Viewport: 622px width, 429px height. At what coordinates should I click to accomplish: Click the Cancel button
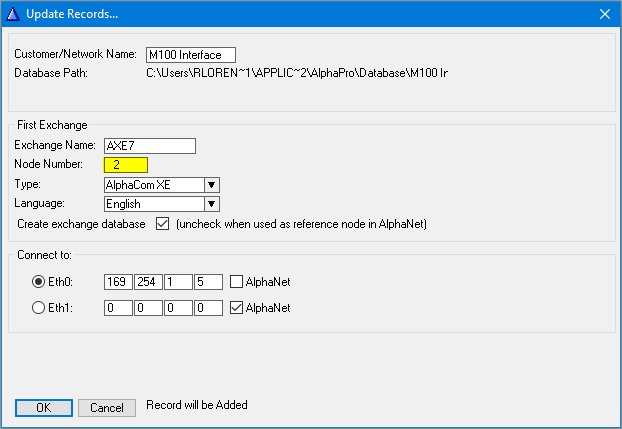(107, 408)
